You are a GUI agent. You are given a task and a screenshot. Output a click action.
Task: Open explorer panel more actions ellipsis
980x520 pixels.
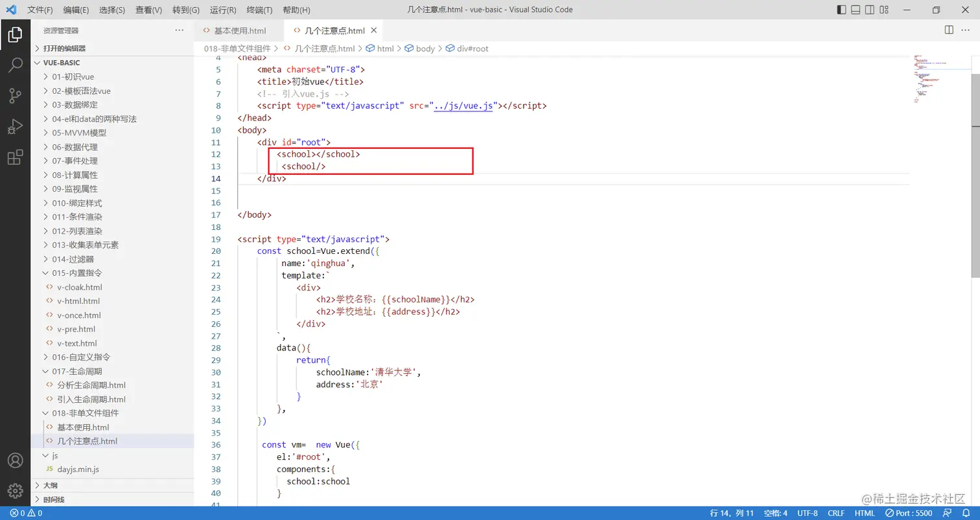pos(180,30)
